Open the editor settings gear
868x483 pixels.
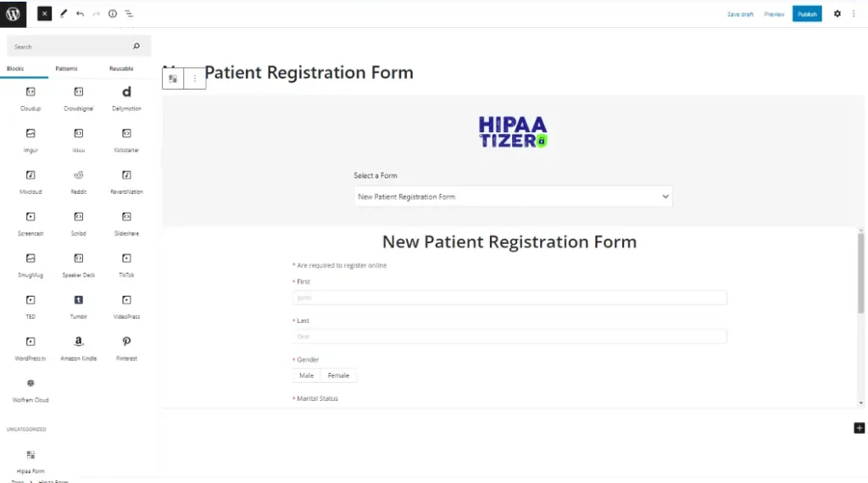(837, 14)
